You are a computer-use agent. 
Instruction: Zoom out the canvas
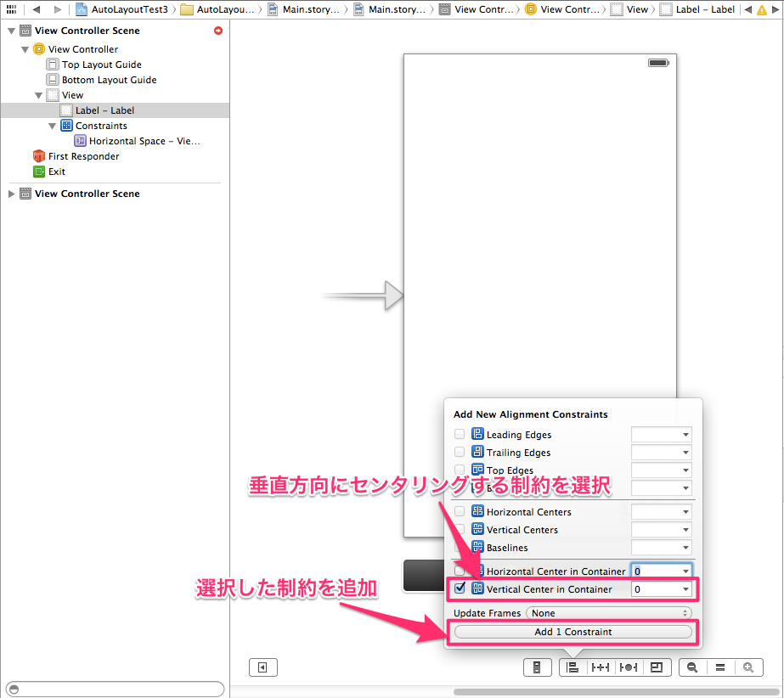coord(692,667)
